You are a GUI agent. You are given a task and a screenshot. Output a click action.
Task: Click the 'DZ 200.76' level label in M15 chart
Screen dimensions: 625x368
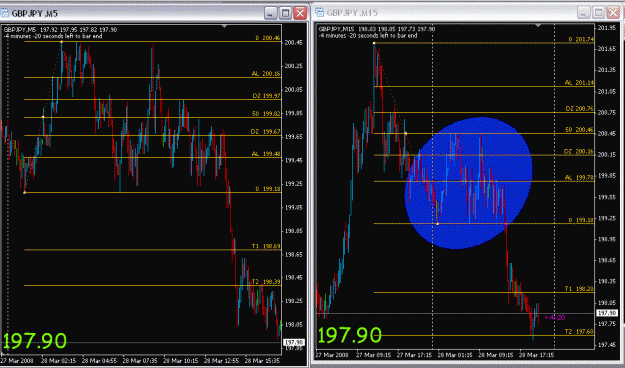(580, 108)
